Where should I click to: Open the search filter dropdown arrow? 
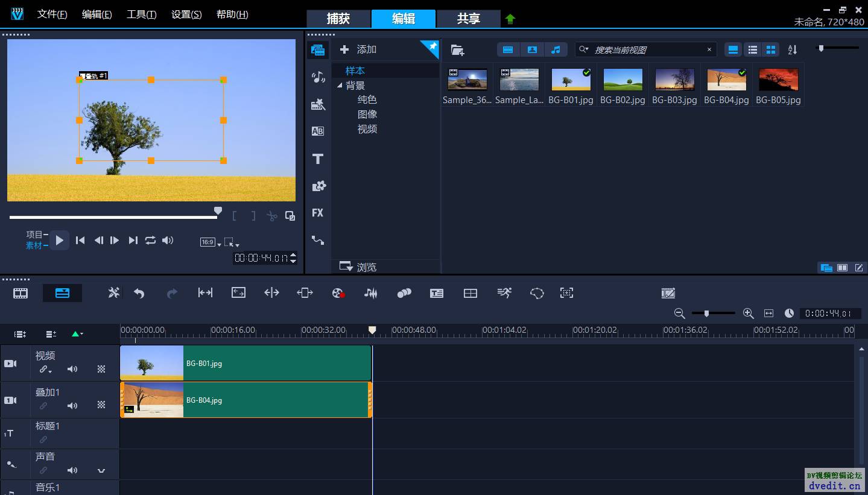click(583, 49)
